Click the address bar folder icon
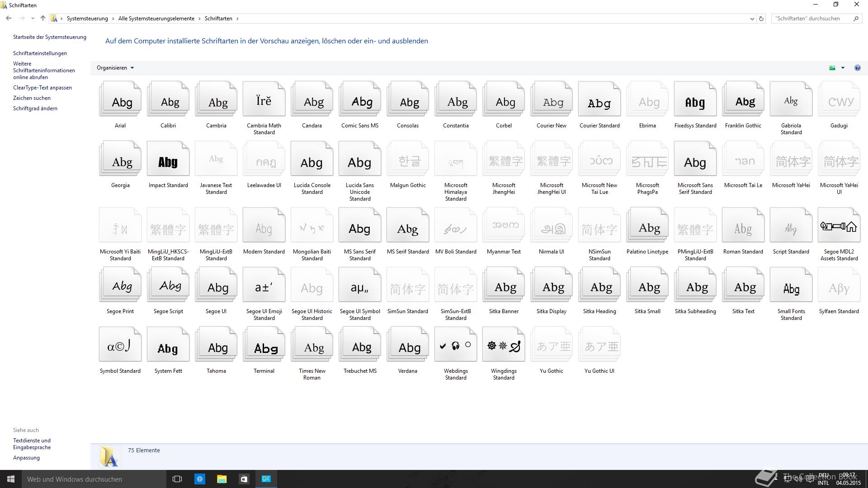 tap(54, 19)
